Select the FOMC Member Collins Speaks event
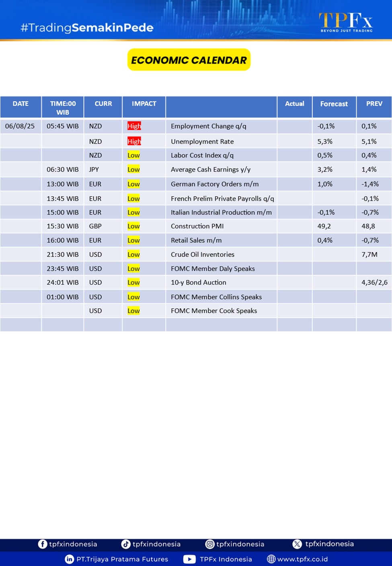 (216, 297)
